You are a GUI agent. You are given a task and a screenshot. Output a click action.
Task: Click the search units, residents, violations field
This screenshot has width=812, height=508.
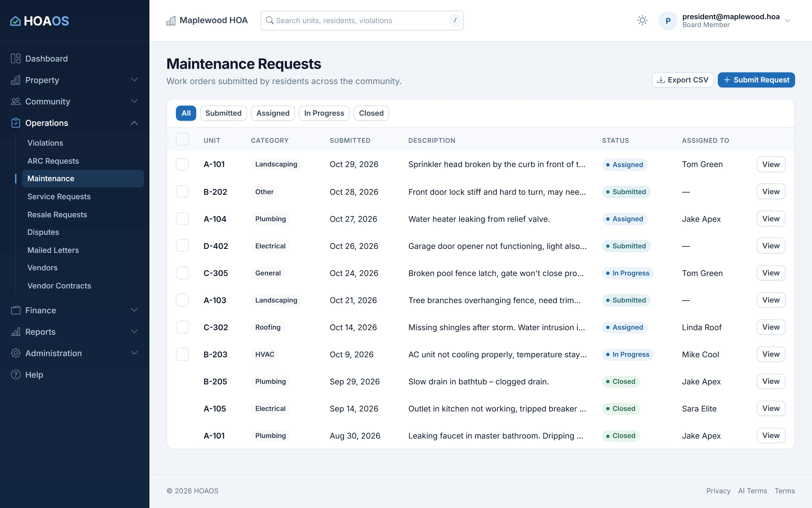pos(362,21)
